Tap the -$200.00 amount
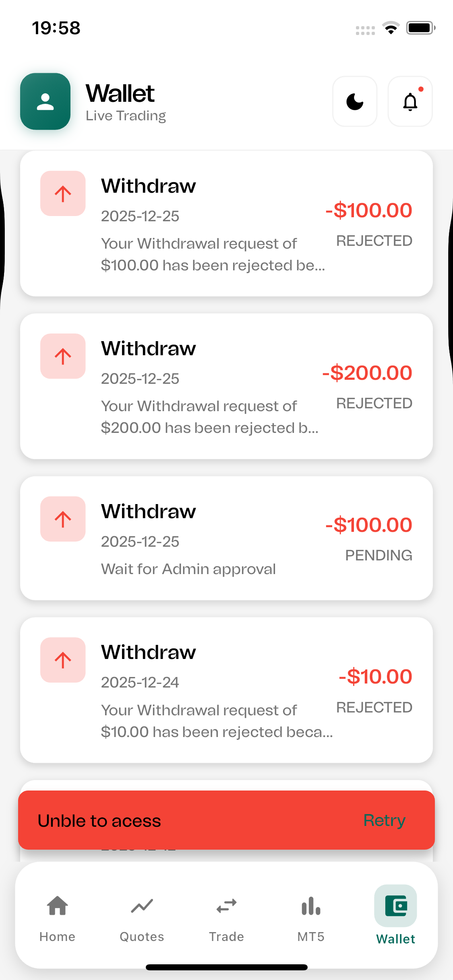The image size is (453, 980). (x=367, y=373)
